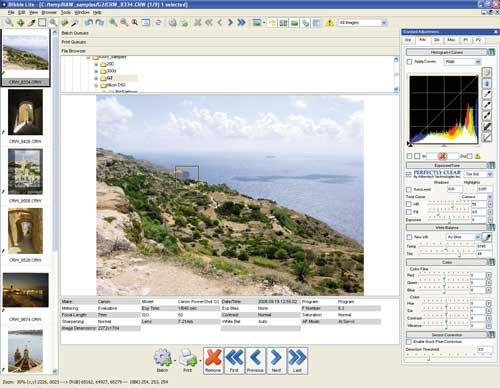This screenshot has height=388, width=500.
Task: Select the empty square crop tool
Action: pos(42,22)
